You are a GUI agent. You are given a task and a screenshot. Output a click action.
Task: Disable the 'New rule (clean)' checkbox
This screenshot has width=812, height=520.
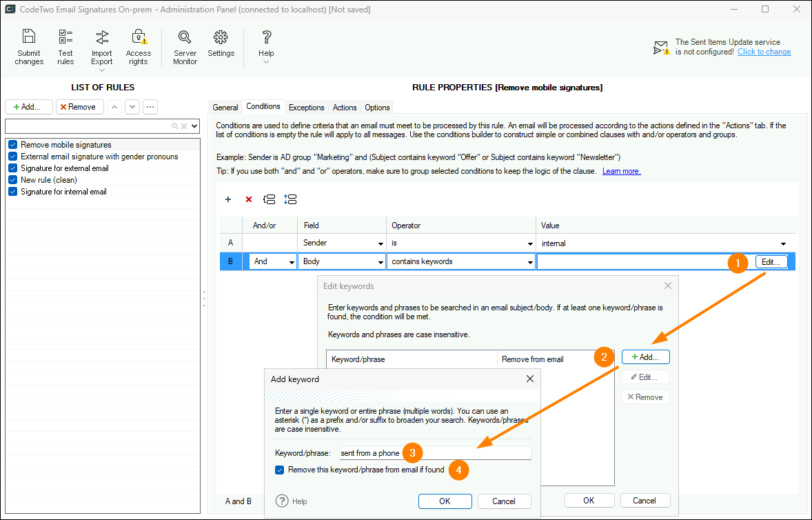13,180
